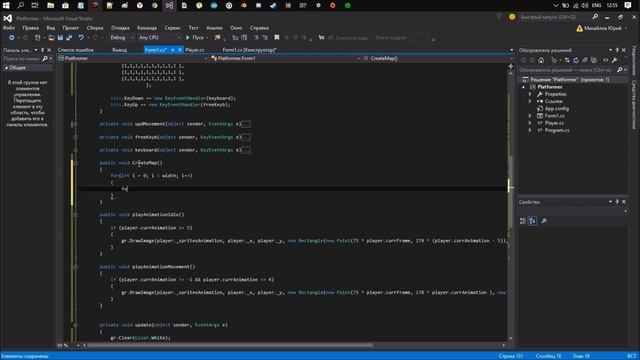Image resolution: width=640 pixels, height=360 pixels.
Task: Click the uncomment lines toolbar icon
Action: click(264, 38)
